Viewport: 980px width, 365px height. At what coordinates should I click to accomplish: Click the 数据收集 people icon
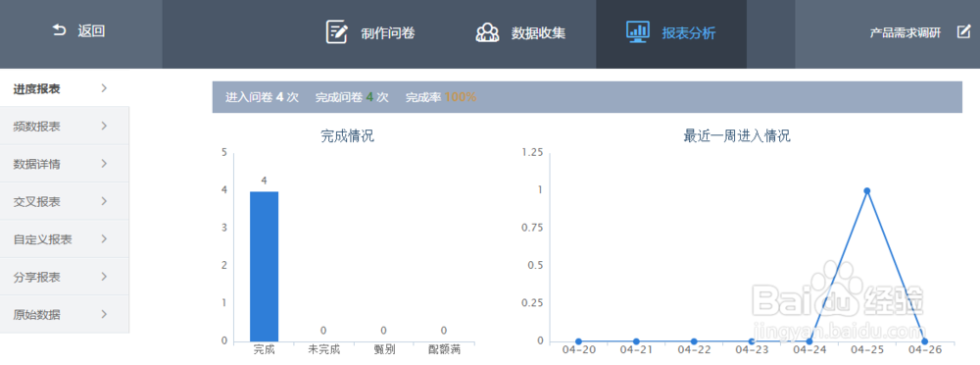[487, 32]
